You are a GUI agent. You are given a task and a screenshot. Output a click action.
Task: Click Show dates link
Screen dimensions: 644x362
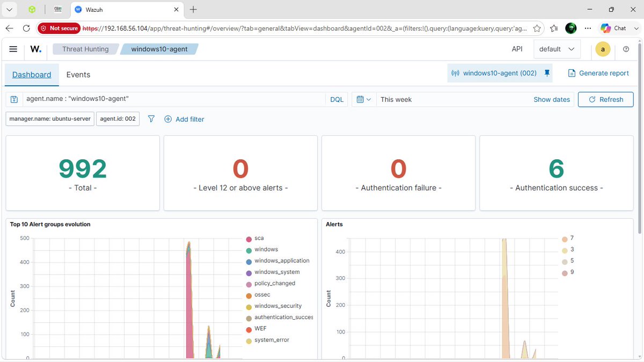(552, 99)
